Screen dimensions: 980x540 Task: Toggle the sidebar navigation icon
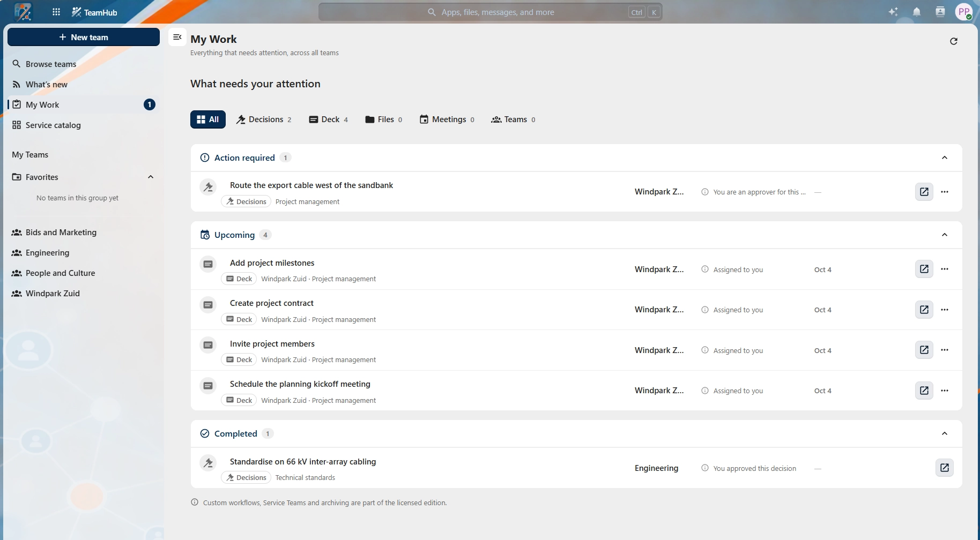(177, 37)
